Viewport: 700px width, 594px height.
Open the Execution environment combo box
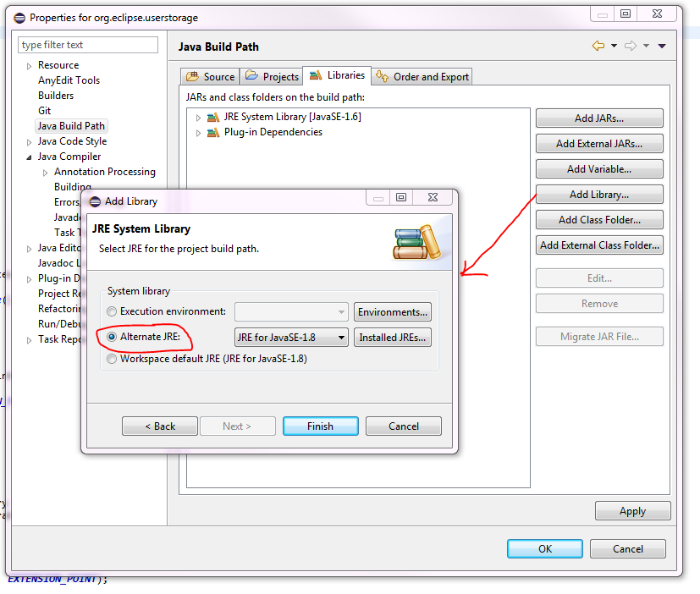tap(291, 312)
